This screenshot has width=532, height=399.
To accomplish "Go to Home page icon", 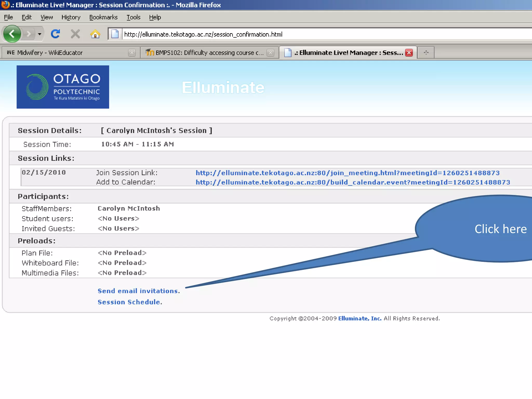I will click(x=95, y=34).
